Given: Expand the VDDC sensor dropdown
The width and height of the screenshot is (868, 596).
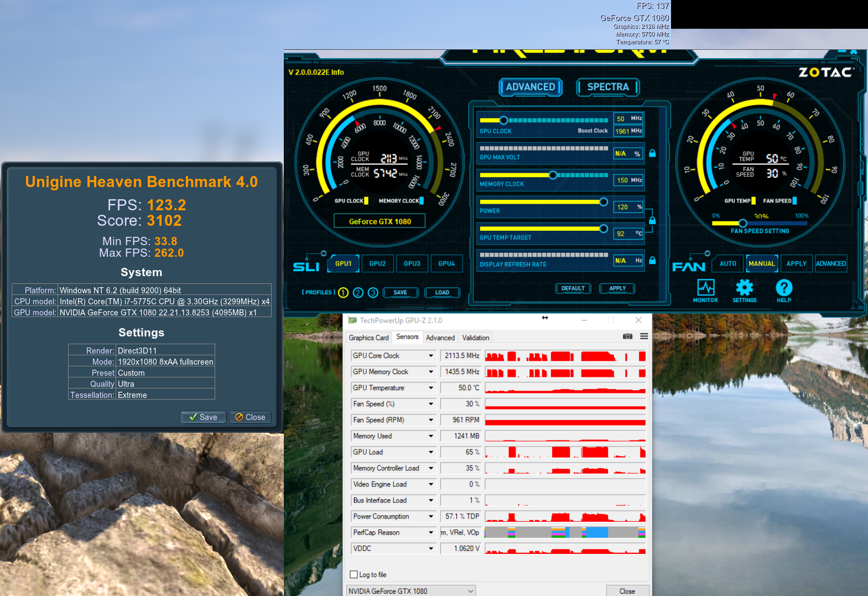Looking at the screenshot, I should [x=431, y=548].
